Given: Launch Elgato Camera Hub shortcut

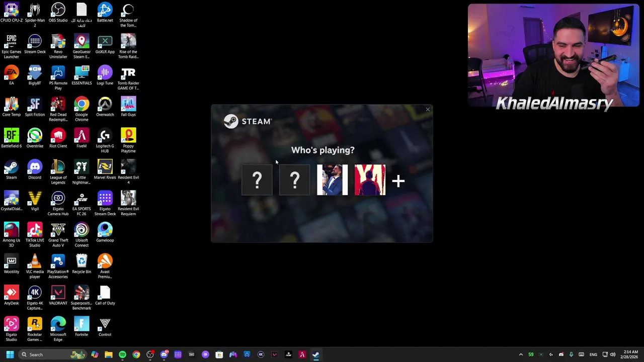Looking at the screenshot, I should pyautogui.click(x=58, y=204).
